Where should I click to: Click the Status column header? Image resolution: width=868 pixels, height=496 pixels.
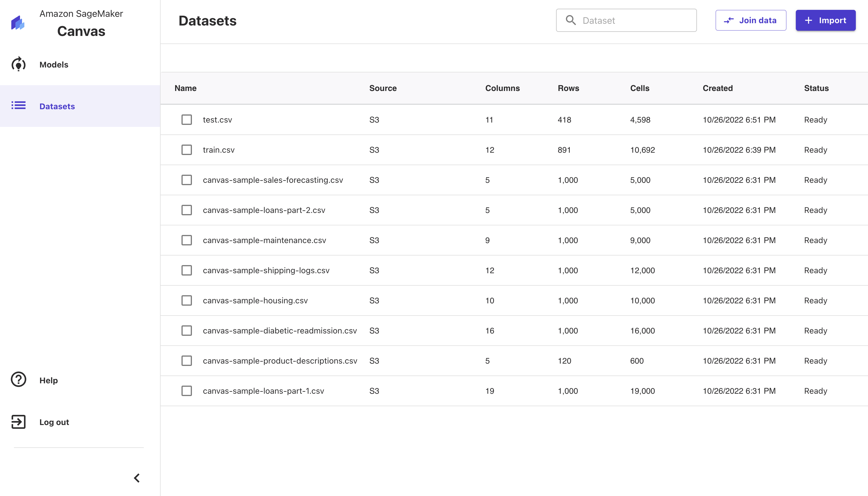816,88
